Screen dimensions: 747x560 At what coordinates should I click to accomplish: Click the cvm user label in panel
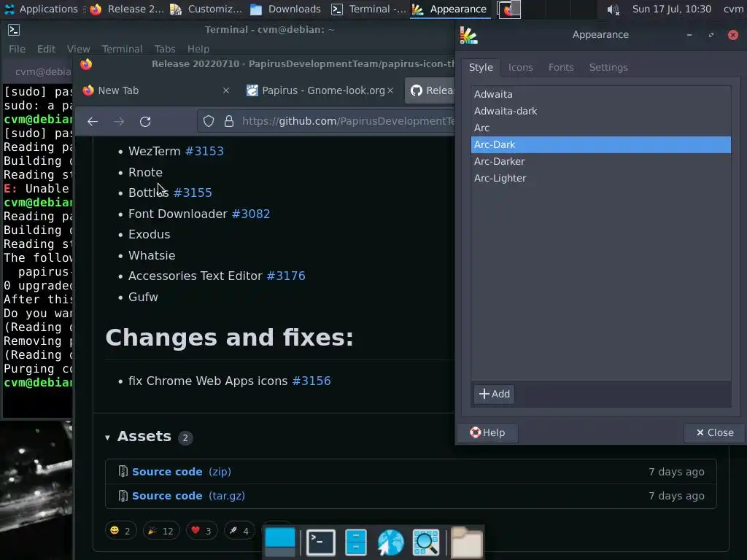click(733, 9)
